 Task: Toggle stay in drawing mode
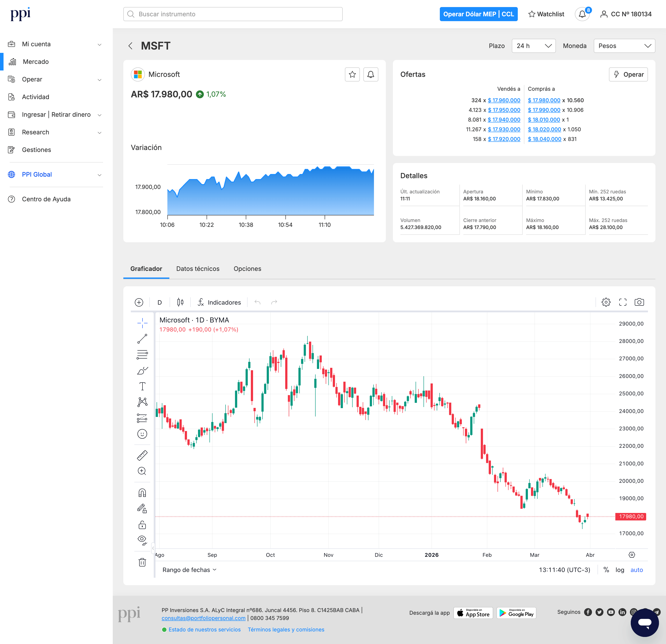(142, 508)
